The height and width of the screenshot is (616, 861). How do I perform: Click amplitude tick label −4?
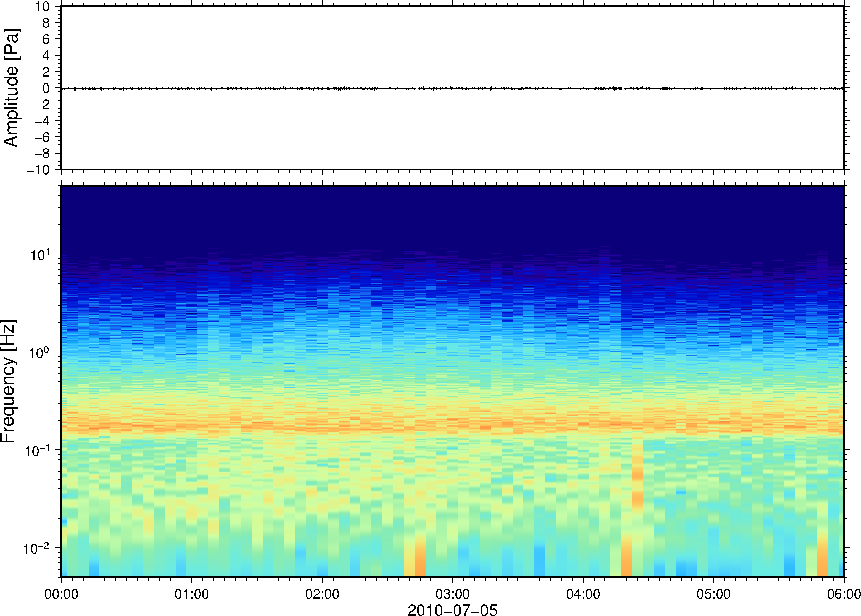(42, 121)
